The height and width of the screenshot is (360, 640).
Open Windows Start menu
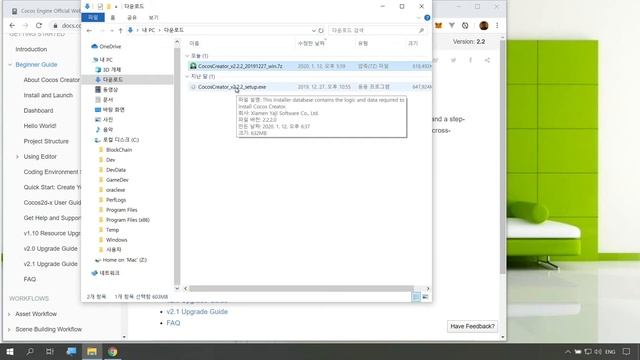(x=9, y=351)
